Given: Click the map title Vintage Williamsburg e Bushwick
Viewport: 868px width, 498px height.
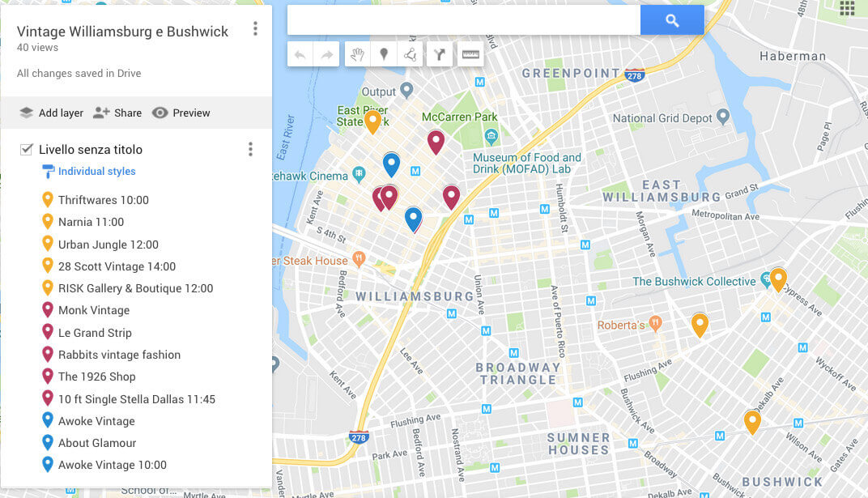Looking at the screenshot, I should pos(122,32).
